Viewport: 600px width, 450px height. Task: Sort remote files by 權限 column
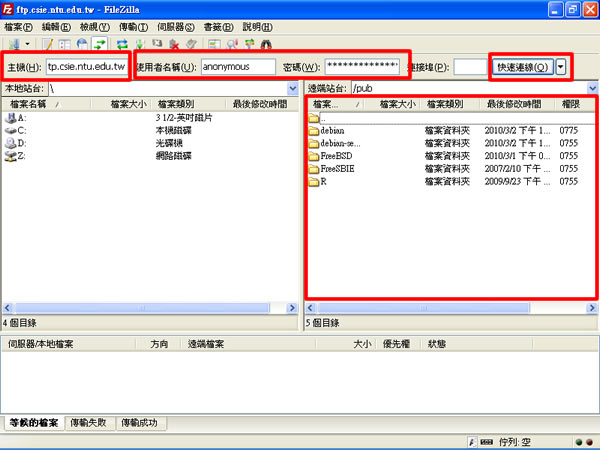tap(574, 104)
